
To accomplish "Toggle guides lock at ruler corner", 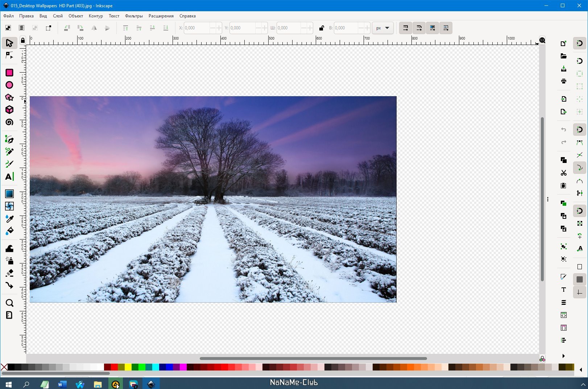I will (x=22, y=40).
